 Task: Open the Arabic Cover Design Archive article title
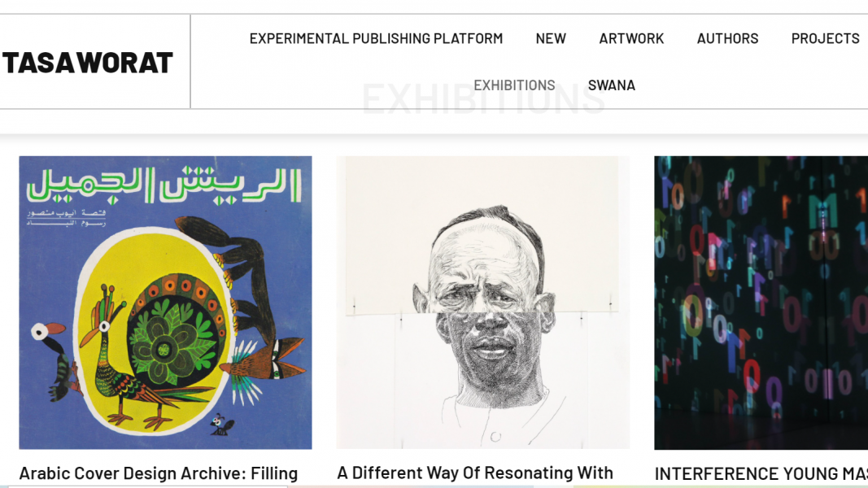pos(159,473)
